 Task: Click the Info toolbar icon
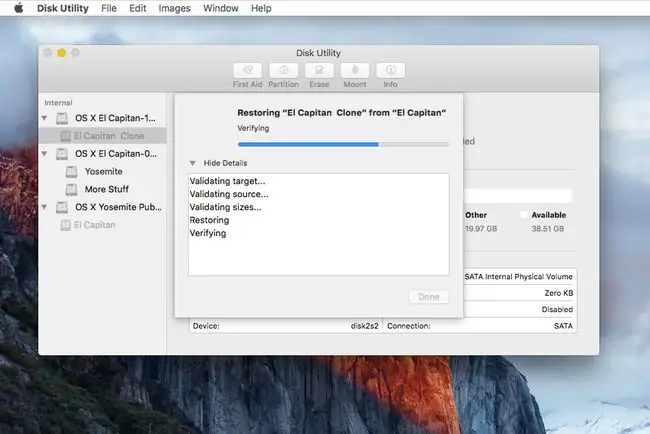[x=390, y=70]
